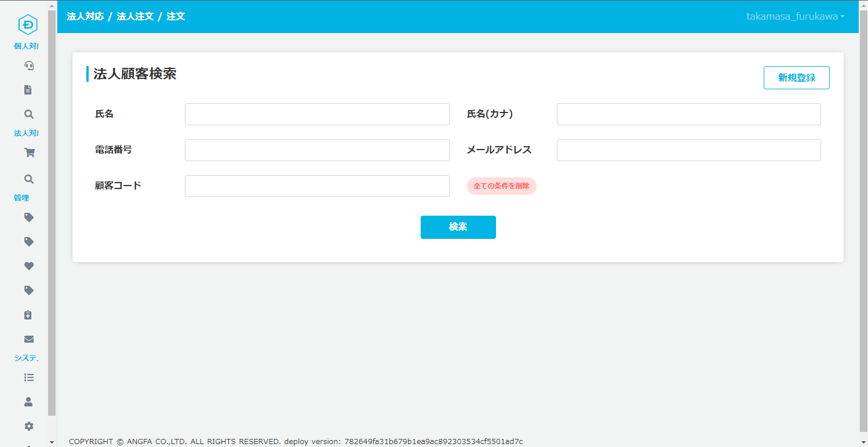The height and width of the screenshot is (447, 868).
Task: Click the page vertical scrollbar on right
Action: (863, 220)
